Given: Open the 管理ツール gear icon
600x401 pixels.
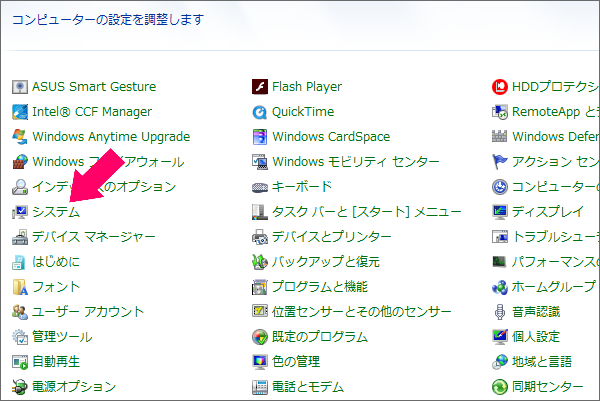Looking at the screenshot, I should pos(20,337).
